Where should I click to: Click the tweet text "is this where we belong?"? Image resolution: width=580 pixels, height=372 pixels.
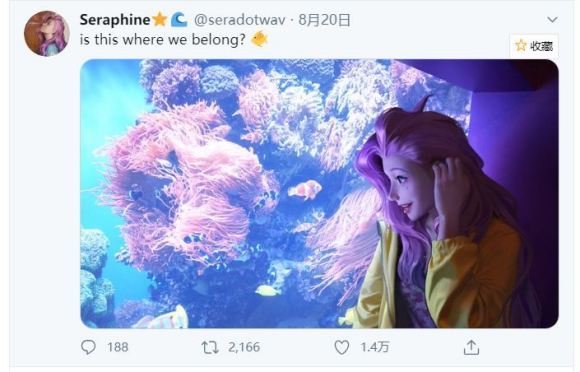(x=162, y=40)
